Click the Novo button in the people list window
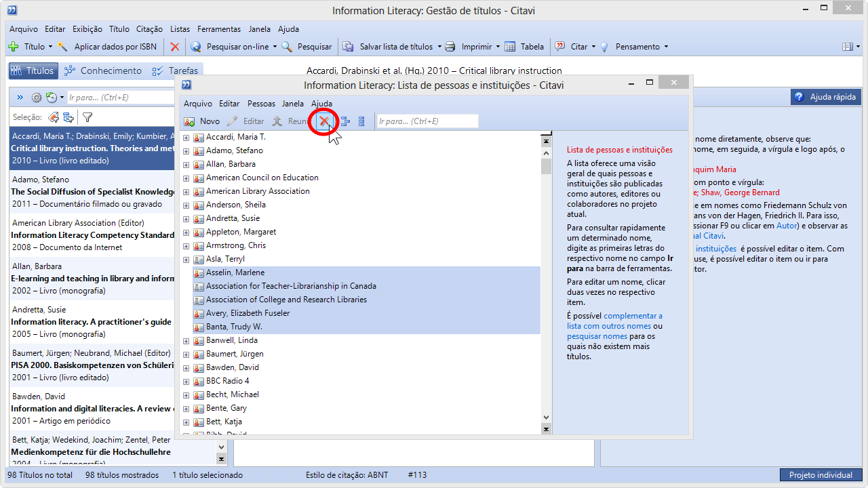Viewport: 868px width, 488px height. (x=202, y=121)
